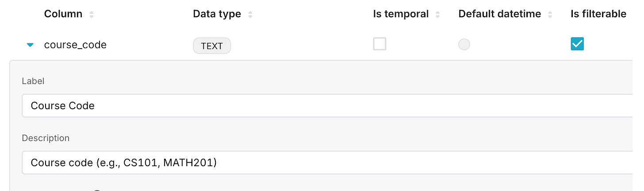Click the TEXT data type badge
This screenshot has height=191, width=644.
tap(212, 46)
